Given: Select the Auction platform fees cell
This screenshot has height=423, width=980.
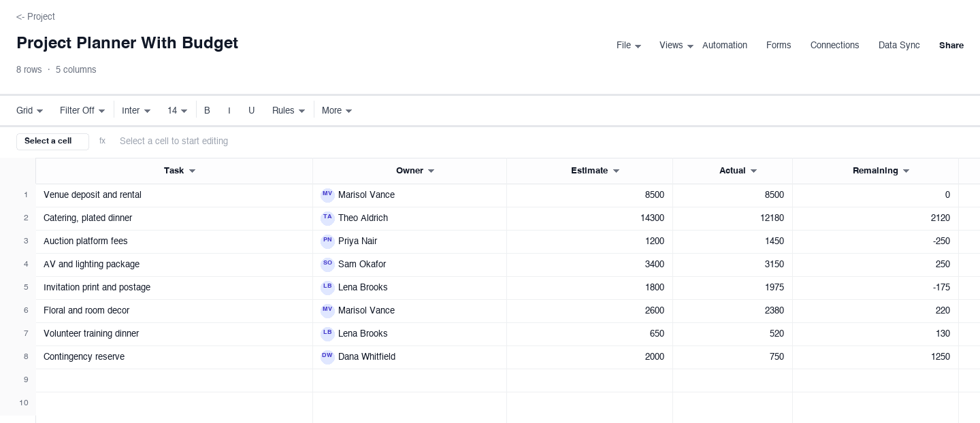Looking at the screenshot, I should point(174,242).
